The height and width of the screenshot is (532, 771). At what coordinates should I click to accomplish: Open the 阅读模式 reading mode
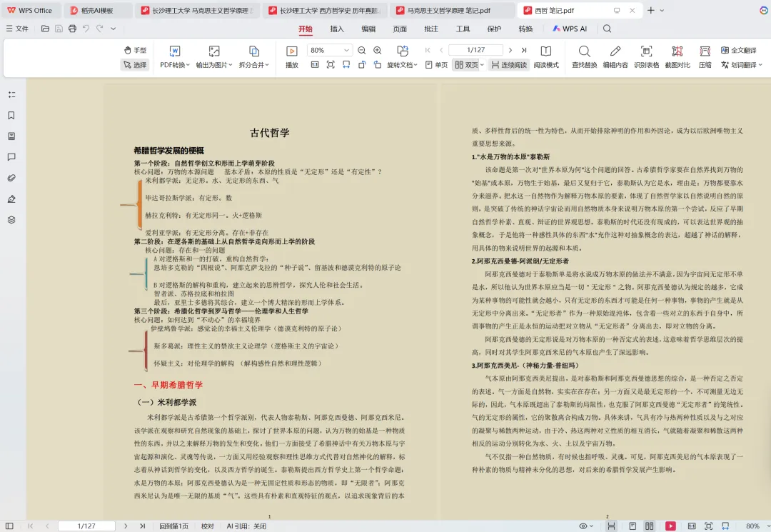546,56
